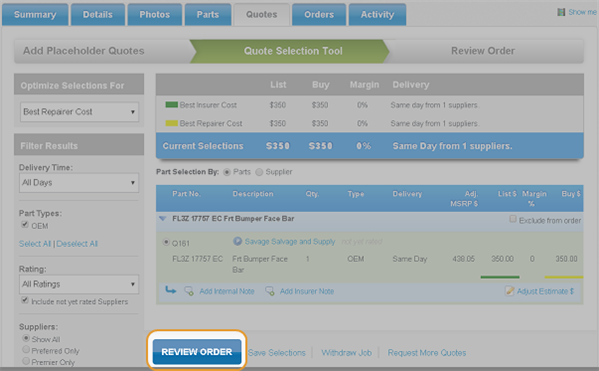This screenshot has width=599, height=371.
Task: Open the Optimize Selections For dropdown
Action: [79, 112]
